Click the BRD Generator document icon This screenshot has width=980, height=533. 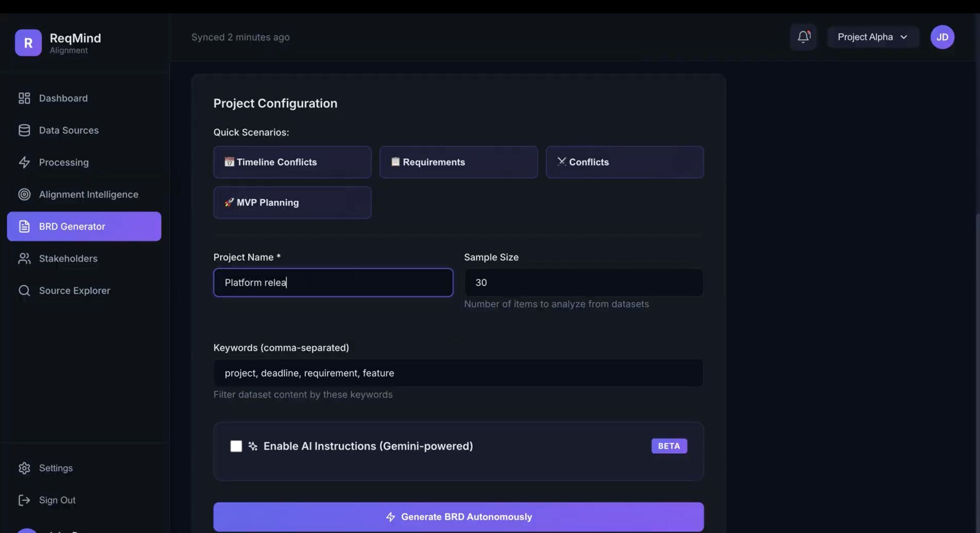tap(24, 226)
